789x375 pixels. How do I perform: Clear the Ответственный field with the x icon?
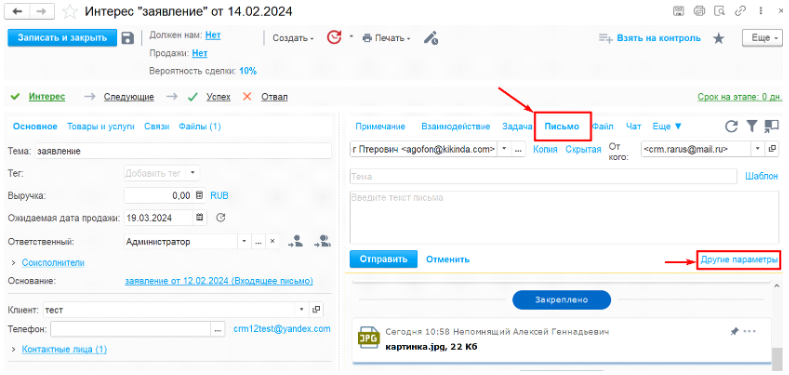(x=272, y=242)
